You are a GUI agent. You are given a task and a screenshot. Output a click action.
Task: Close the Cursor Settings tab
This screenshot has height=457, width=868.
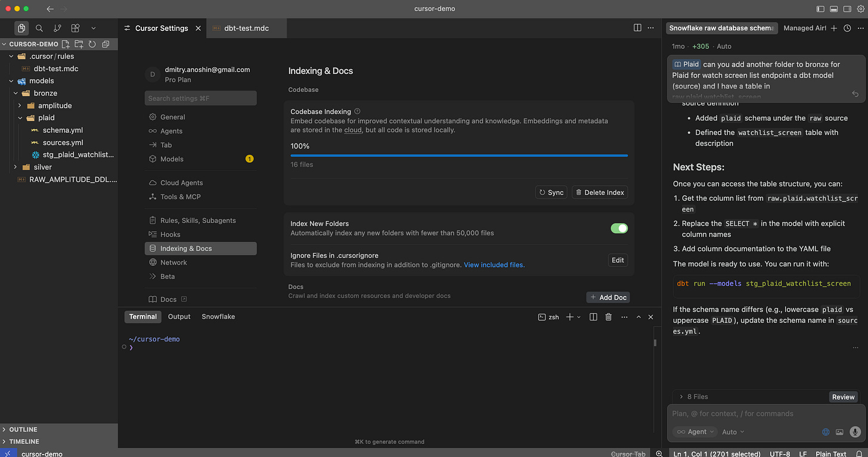click(x=199, y=28)
